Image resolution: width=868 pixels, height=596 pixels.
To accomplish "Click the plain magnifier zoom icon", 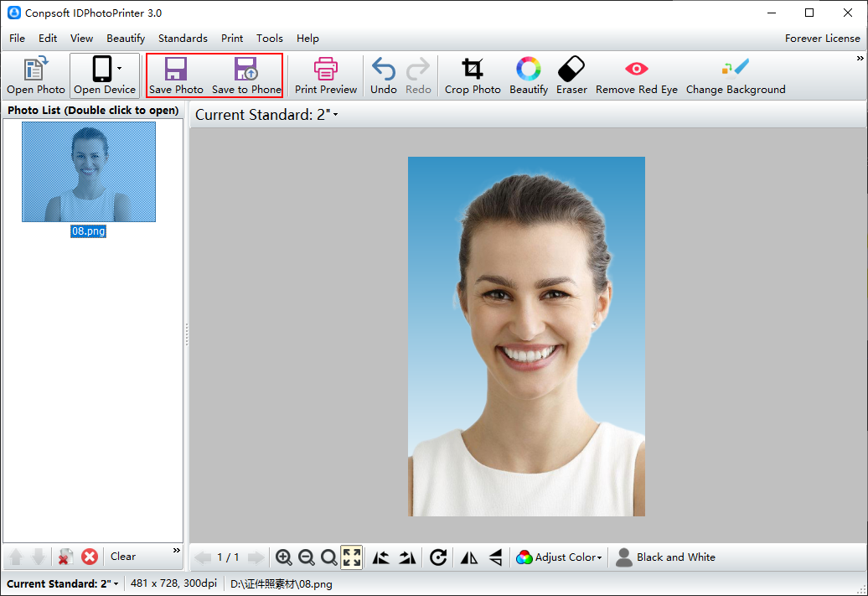I will [x=328, y=557].
